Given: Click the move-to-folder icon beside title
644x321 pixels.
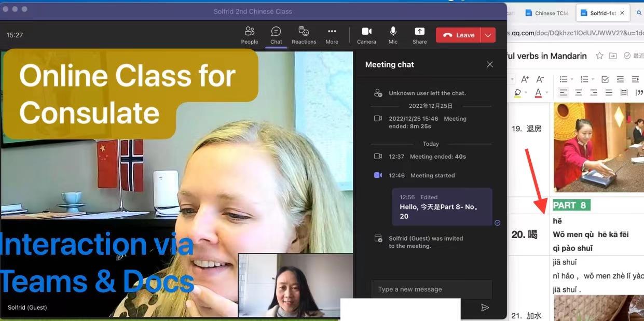Looking at the screenshot, I should pos(613,56).
